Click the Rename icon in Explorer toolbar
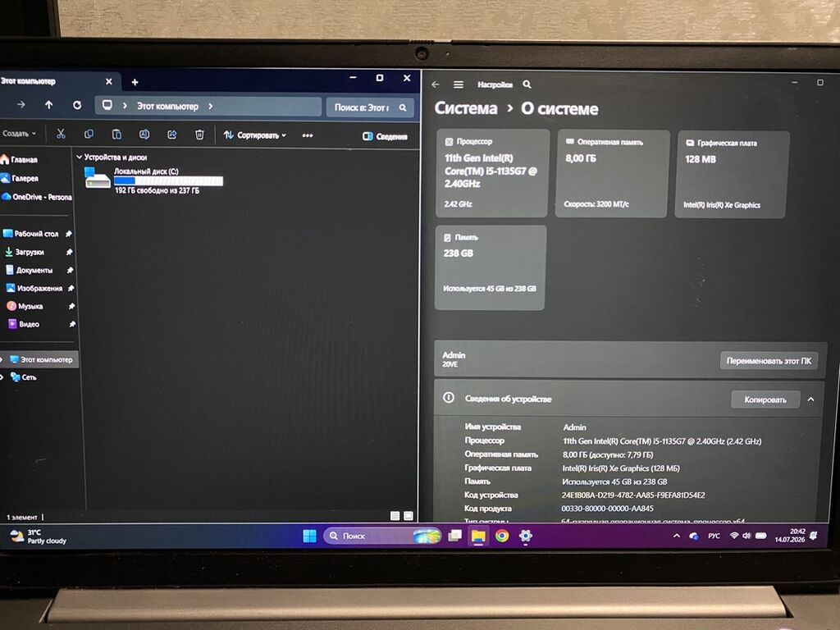Viewport: 840px width, 630px height. point(144,135)
